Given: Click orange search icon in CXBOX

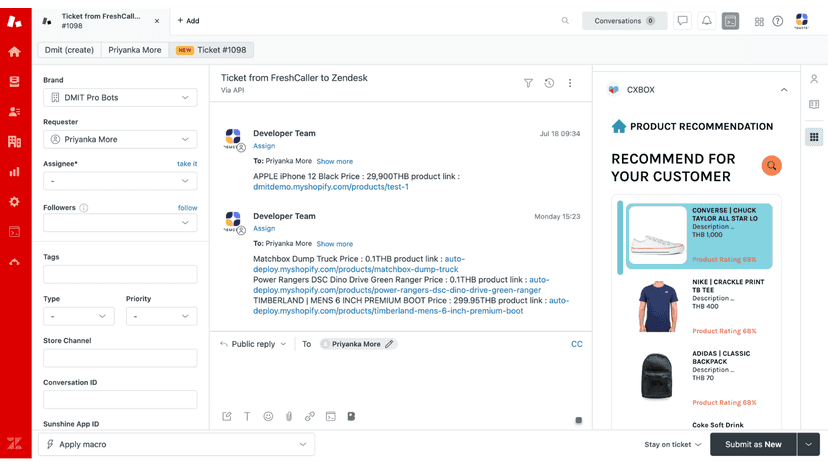Looking at the screenshot, I should [x=771, y=166].
